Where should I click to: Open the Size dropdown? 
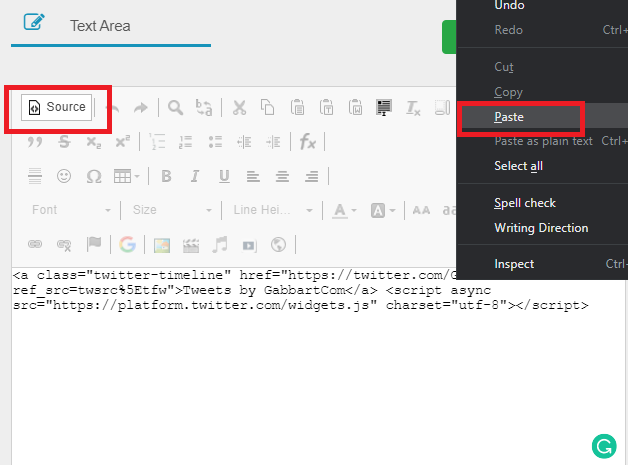(172, 210)
